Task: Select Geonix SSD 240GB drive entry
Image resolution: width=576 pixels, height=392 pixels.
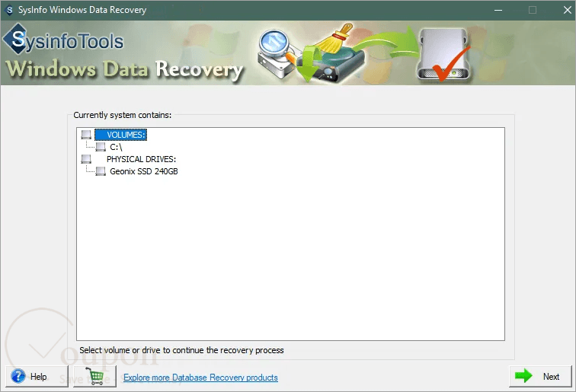Action: point(144,171)
